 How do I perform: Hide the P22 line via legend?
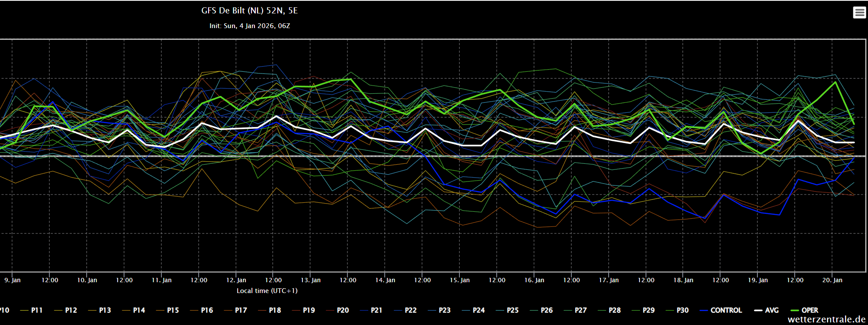coord(405,310)
